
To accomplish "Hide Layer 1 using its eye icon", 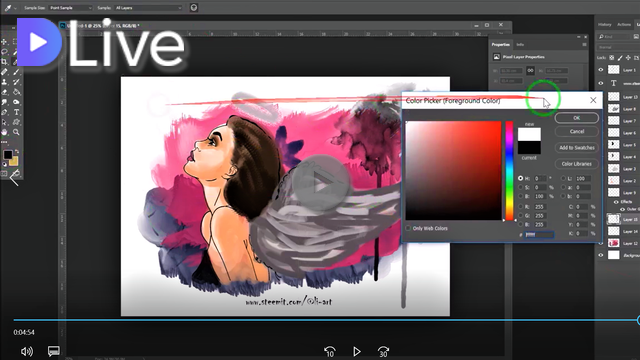I will [601, 70].
